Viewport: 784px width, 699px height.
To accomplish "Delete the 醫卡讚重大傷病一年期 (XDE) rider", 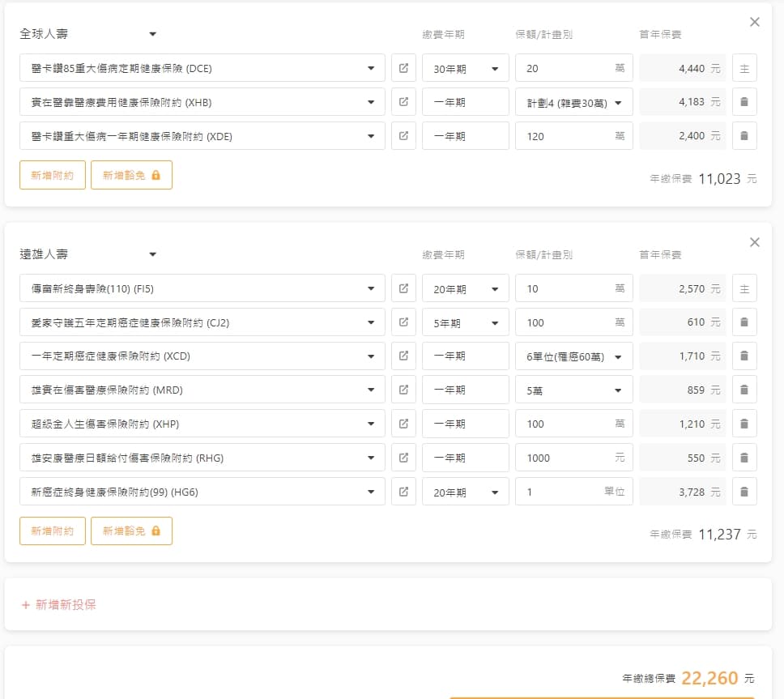I will tap(744, 136).
